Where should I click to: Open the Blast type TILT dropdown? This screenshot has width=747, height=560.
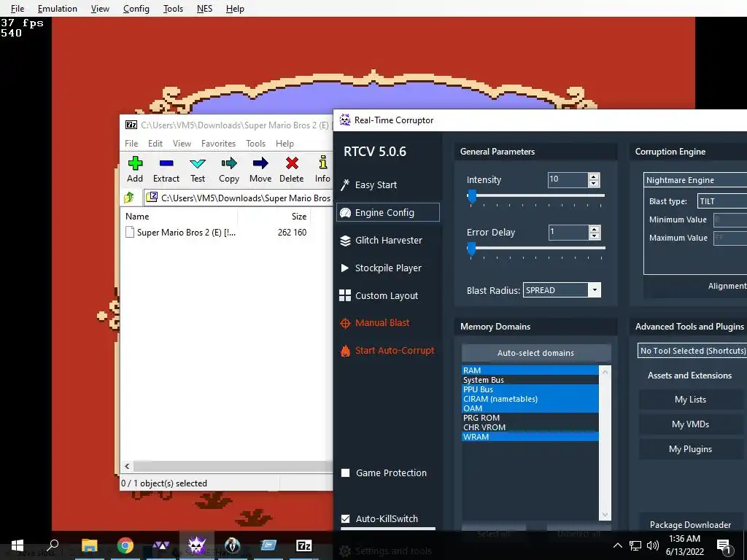(x=722, y=201)
